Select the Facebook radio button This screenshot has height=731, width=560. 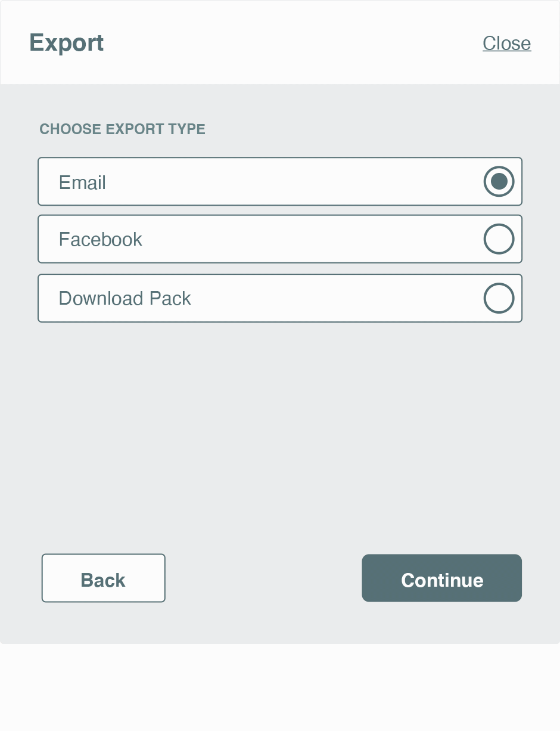click(x=499, y=239)
